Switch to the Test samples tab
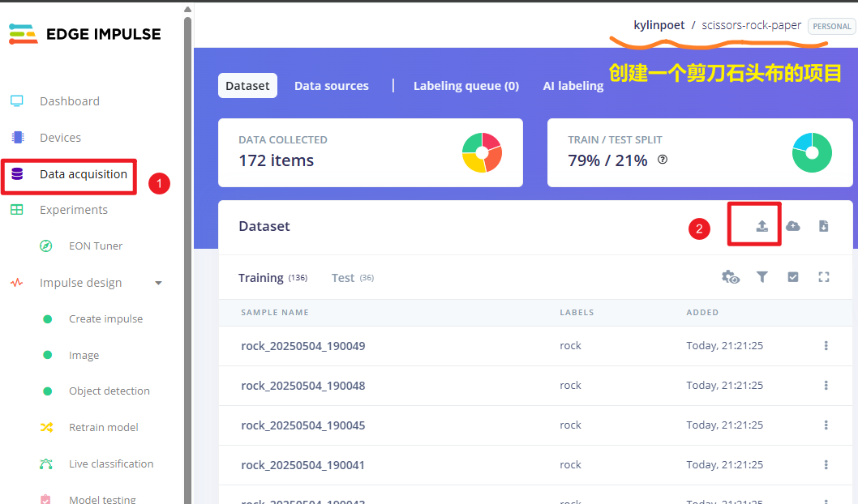The width and height of the screenshot is (858, 504). 353,278
